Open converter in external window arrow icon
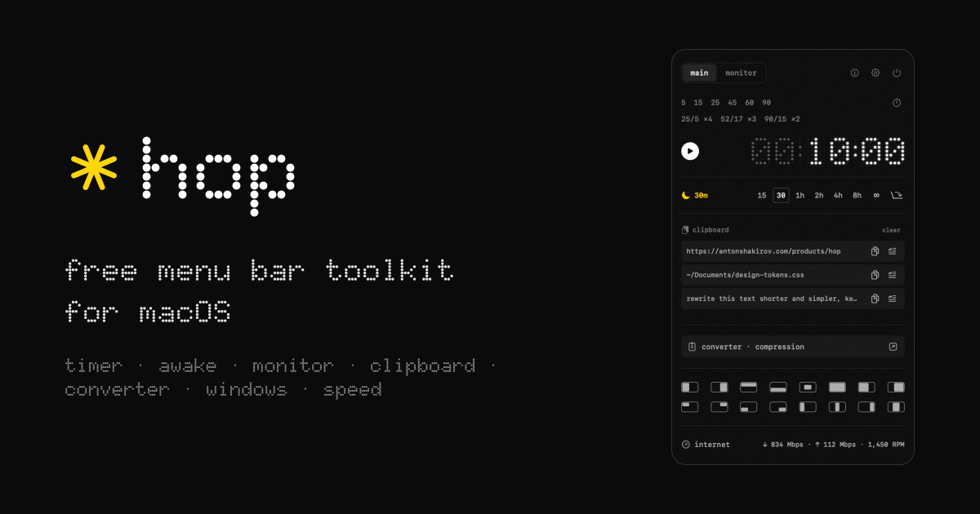Image resolution: width=980 pixels, height=514 pixels. point(893,347)
